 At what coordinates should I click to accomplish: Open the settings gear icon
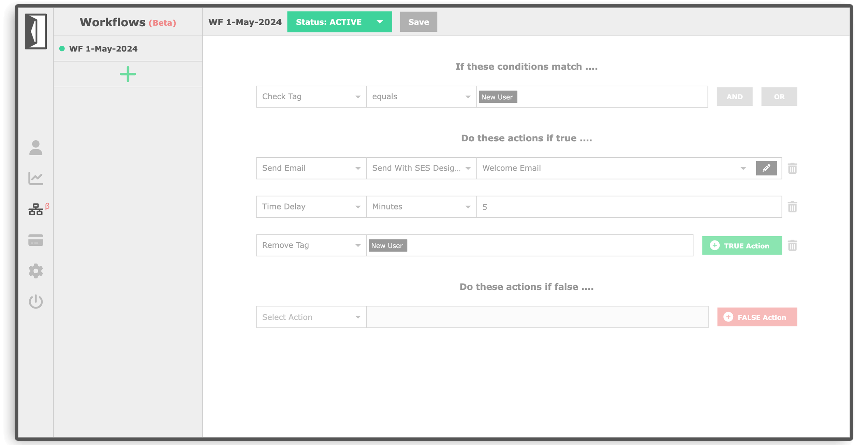coord(36,271)
